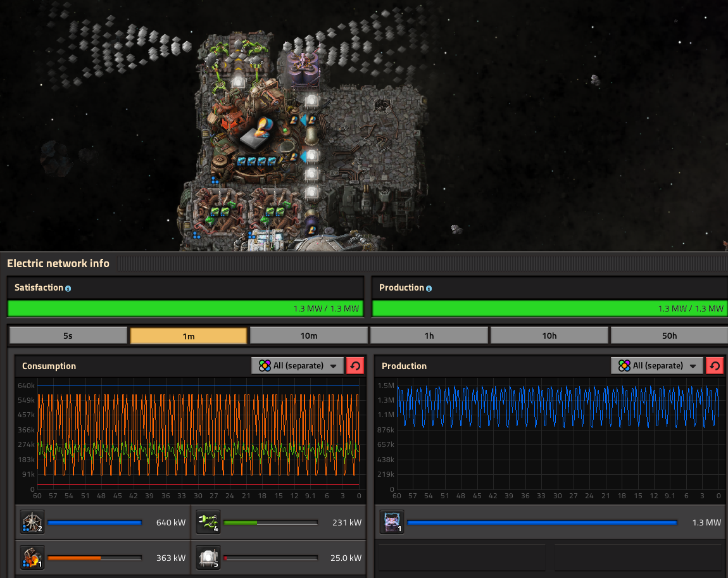The height and width of the screenshot is (578, 728).
Task: Click the blue 640 kW consumption bar
Action: [95, 523]
